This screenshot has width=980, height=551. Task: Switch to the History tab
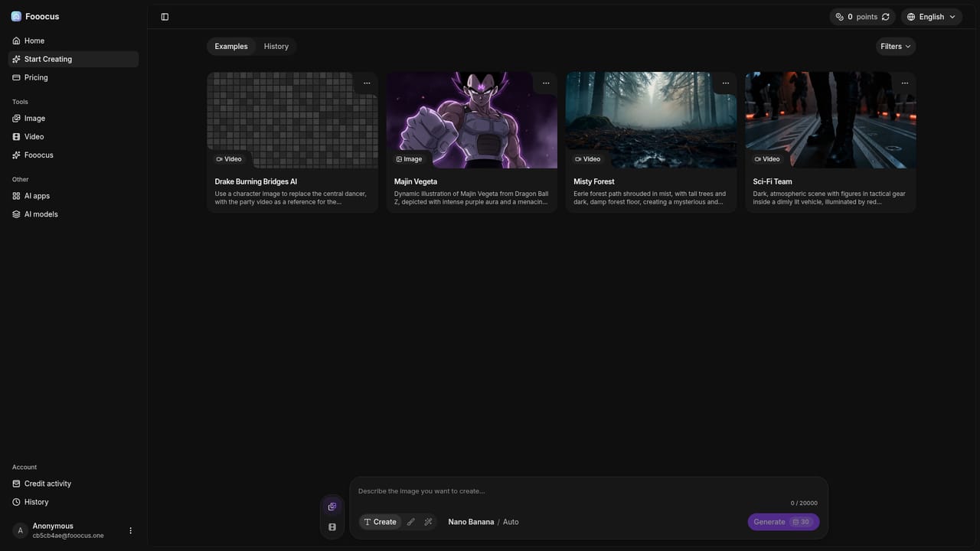(276, 47)
